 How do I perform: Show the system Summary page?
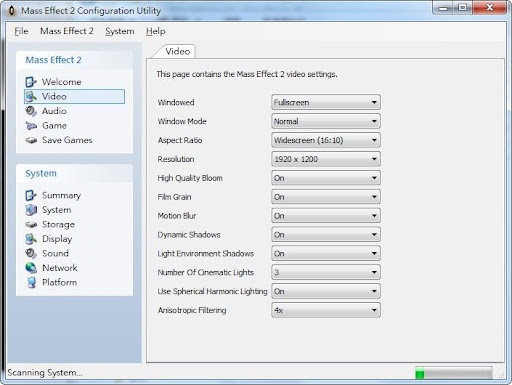click(61, 195)
